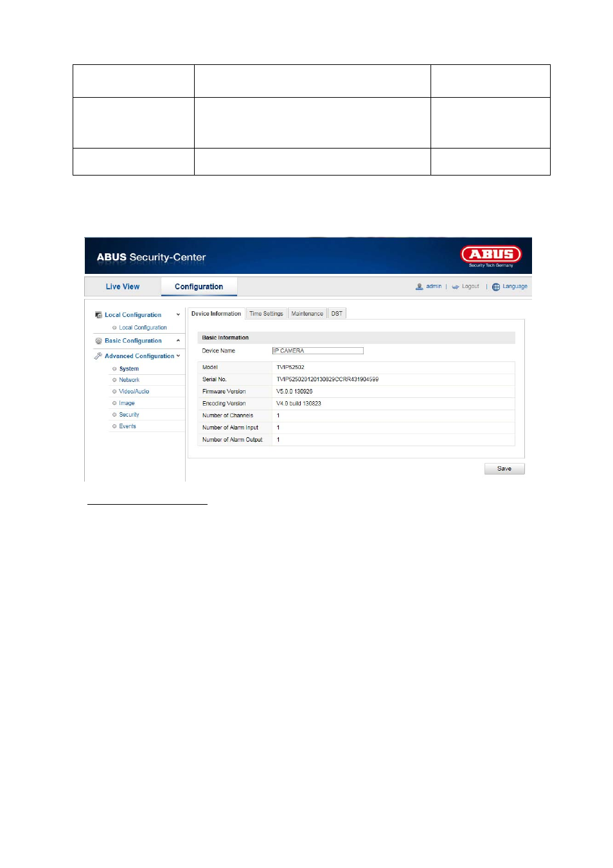Viewport: 613px width, 868px height.
Task: Log out via Logout link
Action: click(x=470, y=287)
